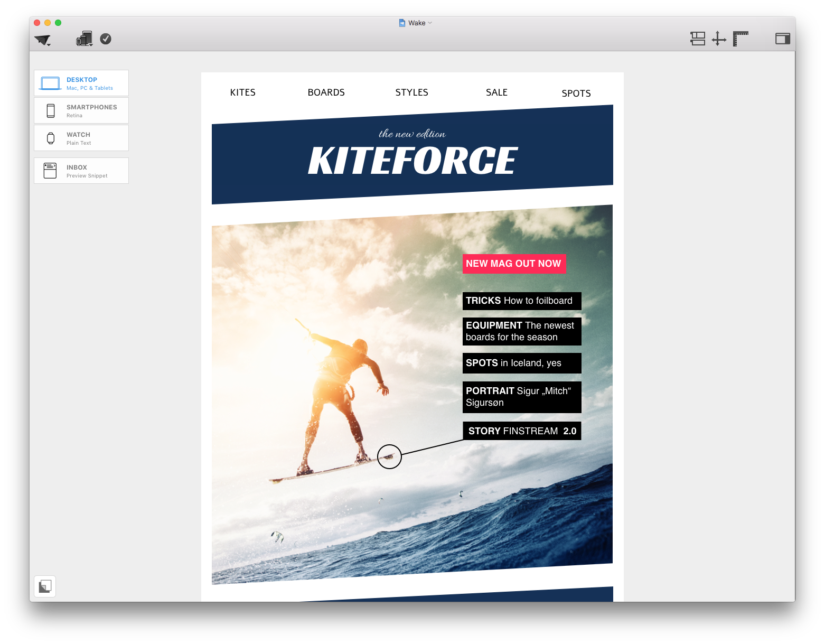Click the NEW MAG OUT NOW badge

point(514,264)
